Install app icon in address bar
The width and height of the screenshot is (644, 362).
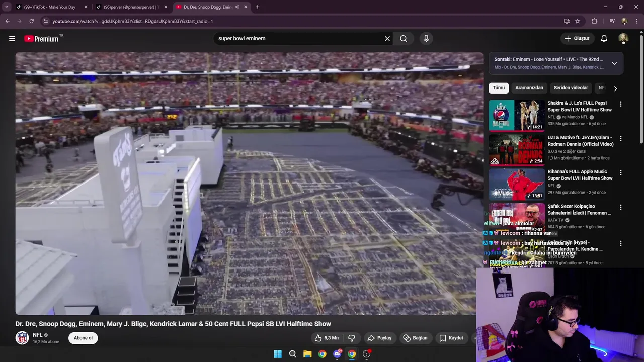567,21
